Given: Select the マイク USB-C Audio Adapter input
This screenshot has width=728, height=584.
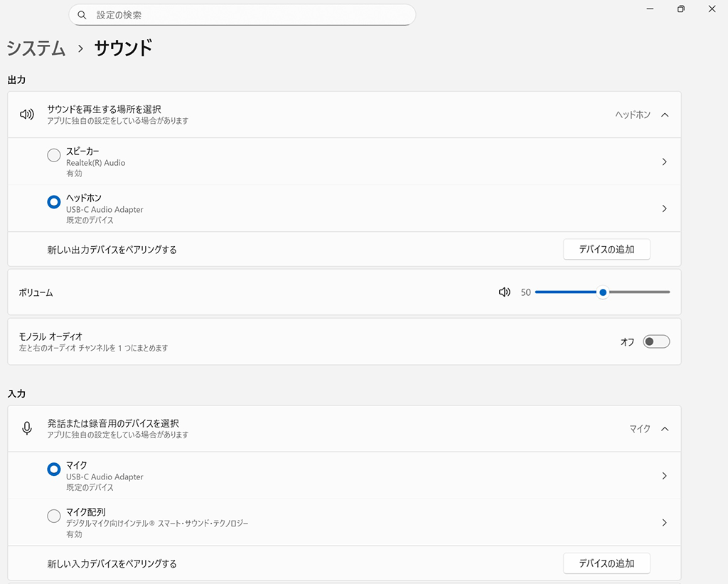Looking at the screenshot, I should coord(54,469).
